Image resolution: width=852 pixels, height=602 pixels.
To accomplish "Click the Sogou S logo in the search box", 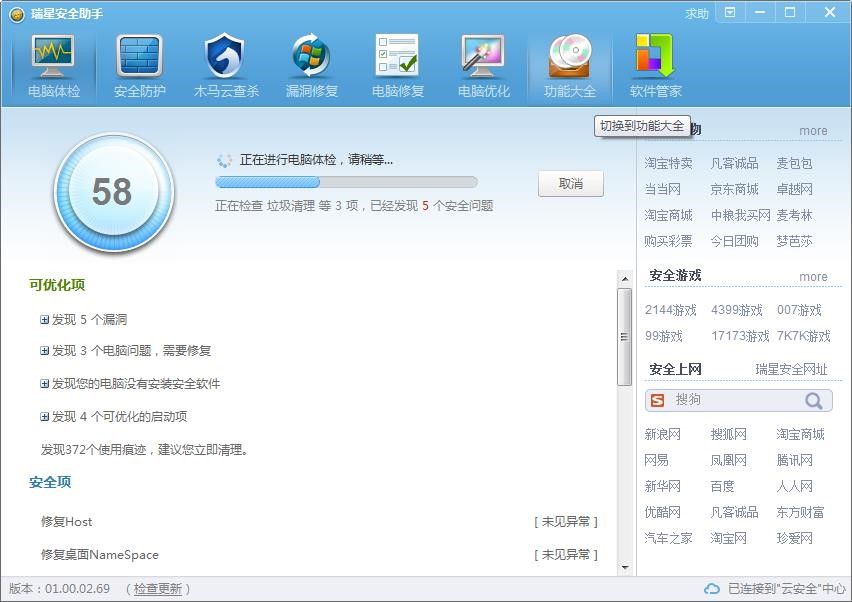I will click(x=657, y=400).
